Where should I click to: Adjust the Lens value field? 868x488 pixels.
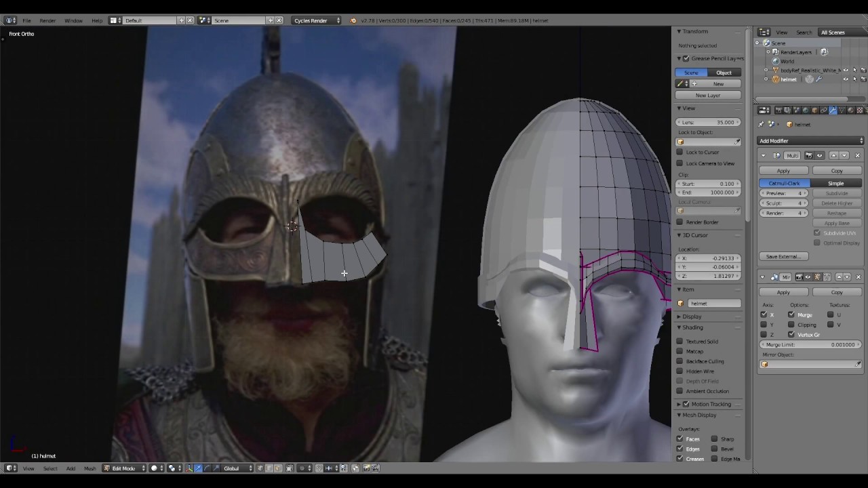[x=708, y=122]
